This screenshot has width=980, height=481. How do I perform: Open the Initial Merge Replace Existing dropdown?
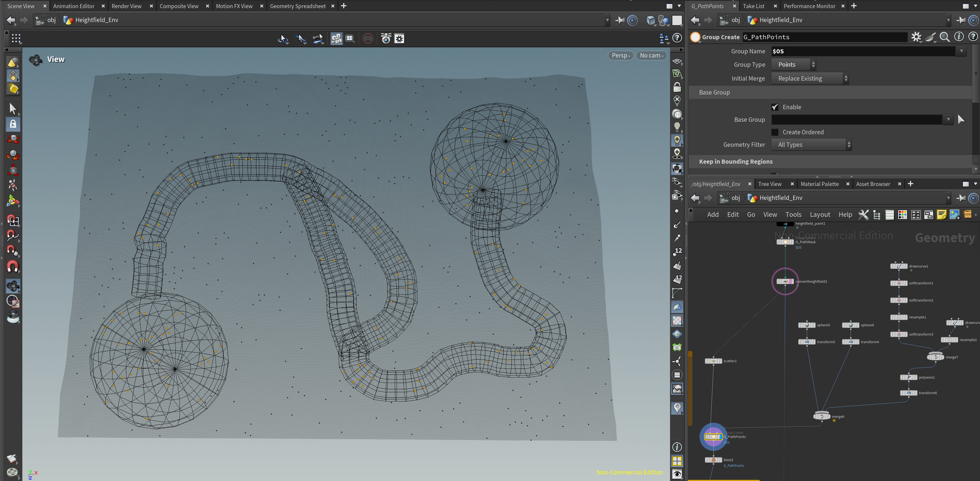(810, 78)
